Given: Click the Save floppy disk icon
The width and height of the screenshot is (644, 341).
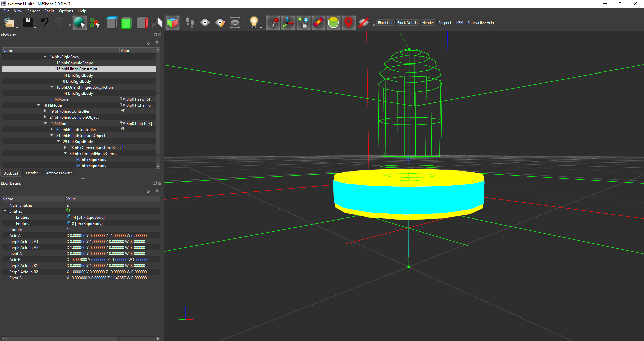Looking at the screenshot, I should [28, 23].
